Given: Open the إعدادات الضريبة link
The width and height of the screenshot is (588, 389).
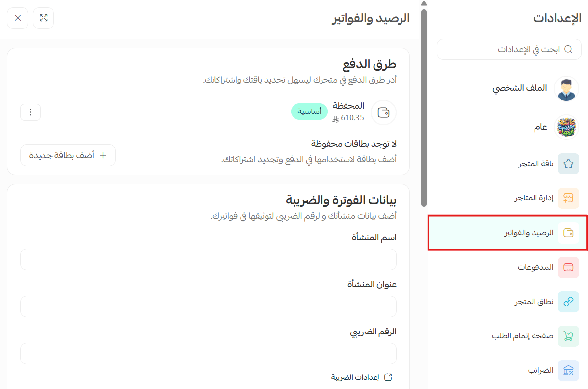Looking at the screenshot, I should point(362,377).
